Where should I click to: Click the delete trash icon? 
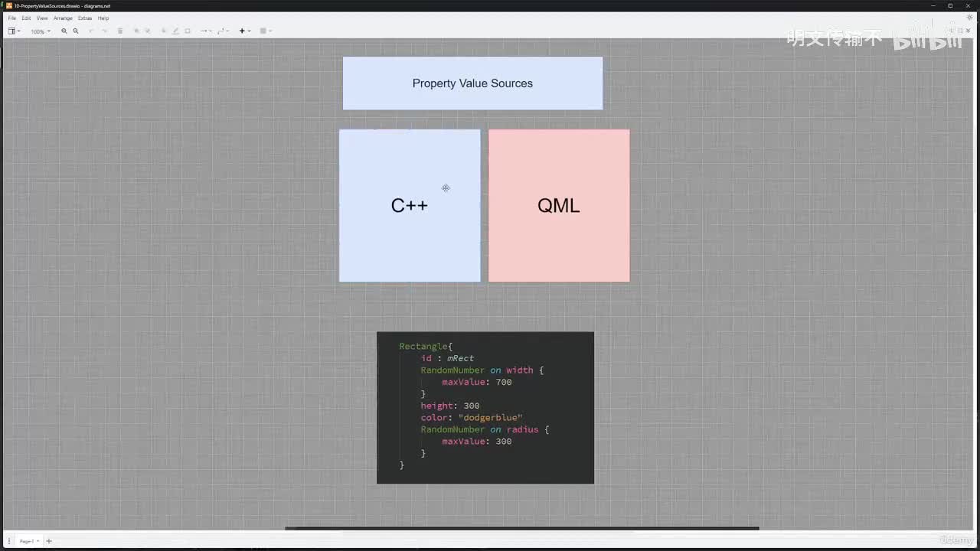(120, 31)
